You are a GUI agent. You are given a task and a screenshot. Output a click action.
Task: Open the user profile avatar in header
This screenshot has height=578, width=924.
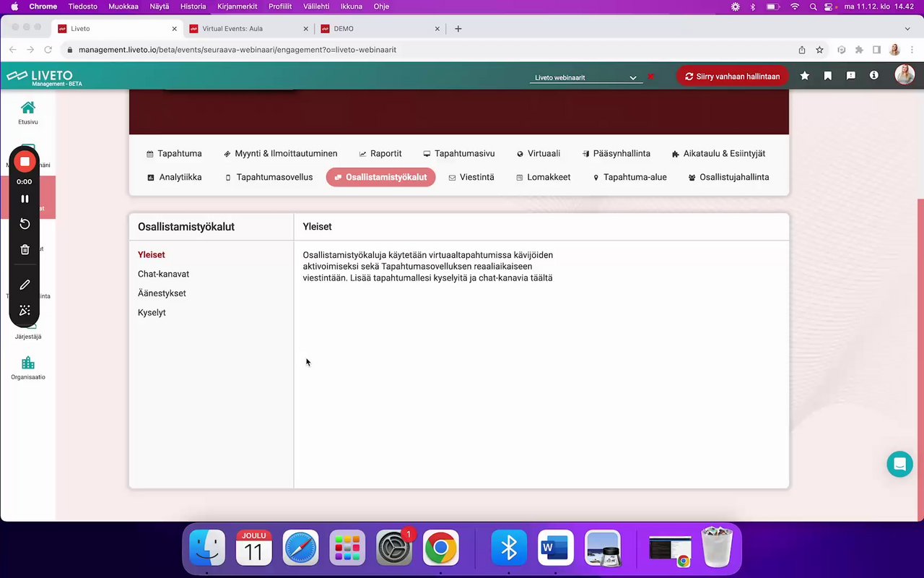click(905, 75)
